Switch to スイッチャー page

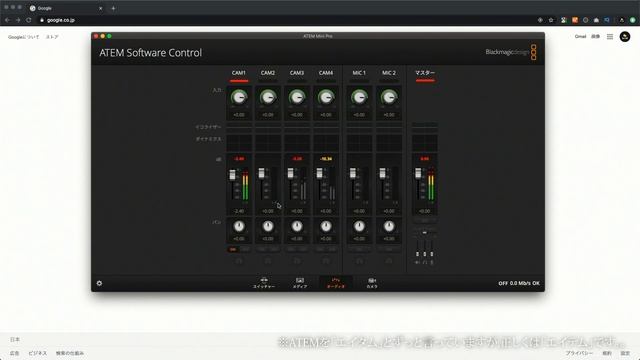pos(264,282)
